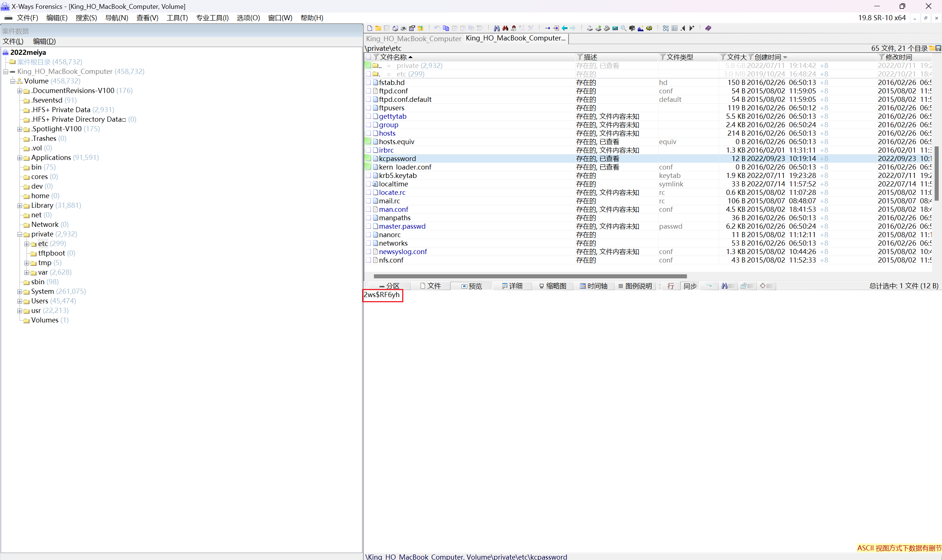Switch to 文件 view mode button
The width and height of the screenshot is (942, 560).
click(x=431, y=286)
